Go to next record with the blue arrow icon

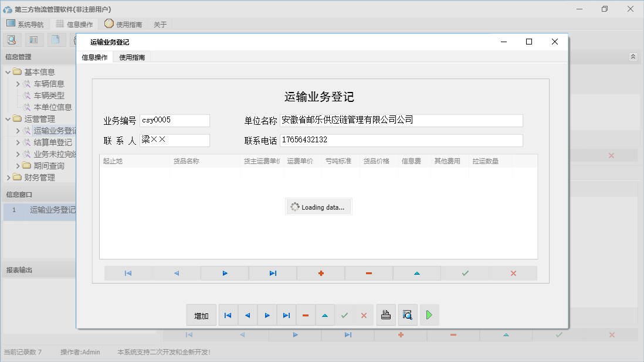coord(224,273)
